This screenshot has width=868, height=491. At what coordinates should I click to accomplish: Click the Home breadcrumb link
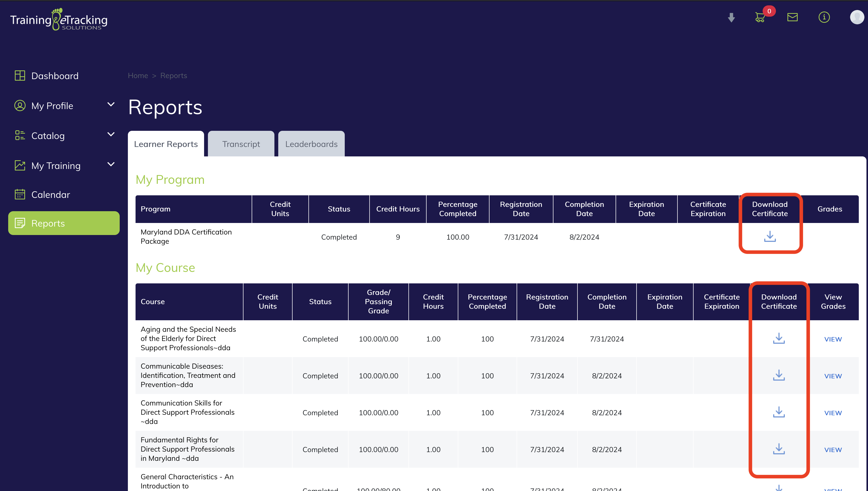138,76
